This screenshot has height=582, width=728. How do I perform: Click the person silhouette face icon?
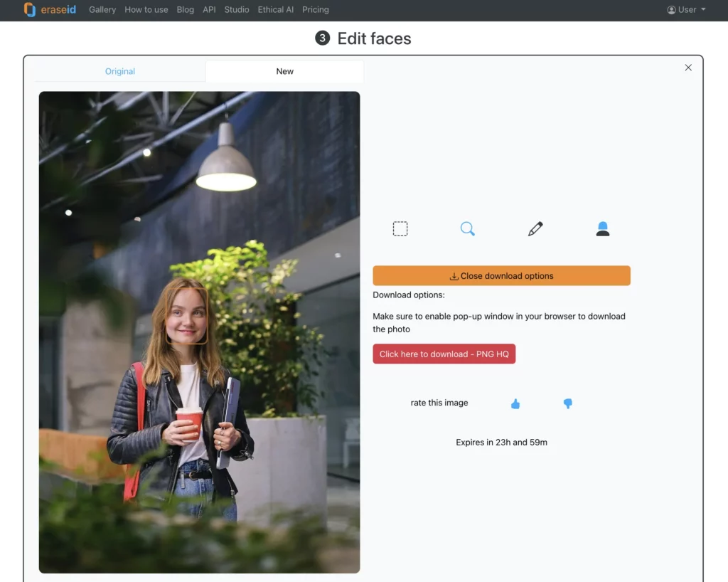603,228
